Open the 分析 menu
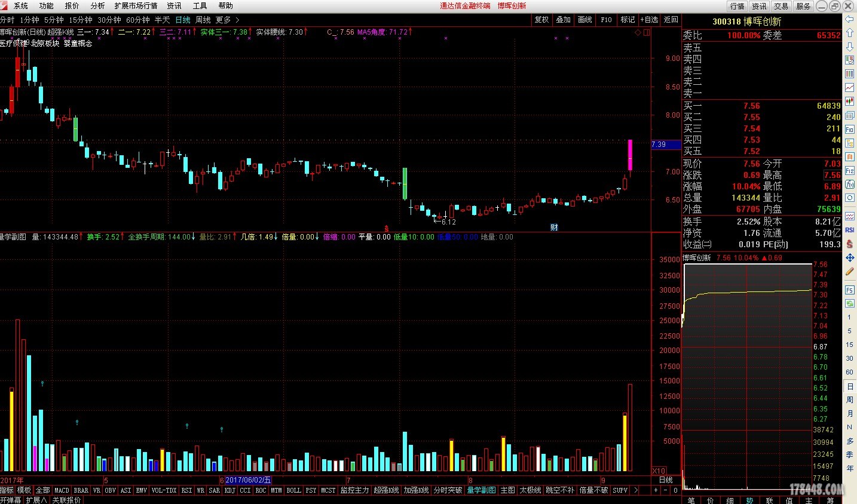 [97, 6]
